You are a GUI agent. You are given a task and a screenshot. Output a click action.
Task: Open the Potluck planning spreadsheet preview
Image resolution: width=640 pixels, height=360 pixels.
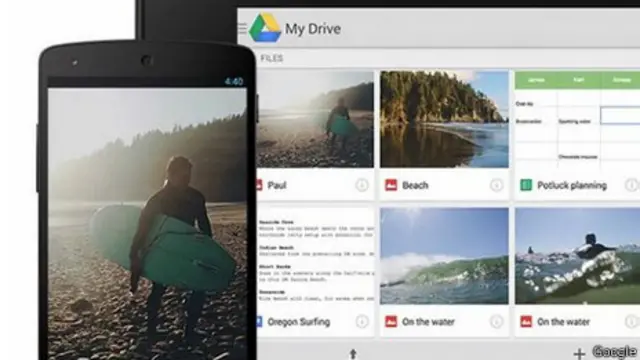577,119
